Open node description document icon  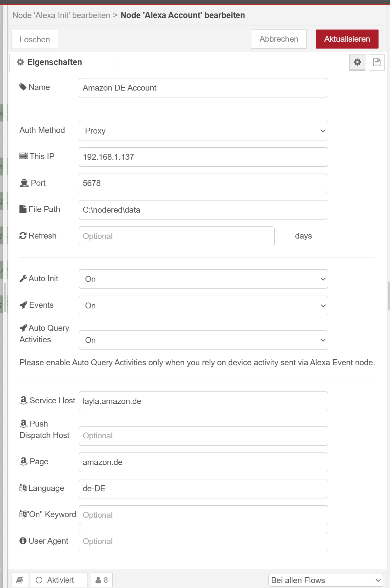377,62
